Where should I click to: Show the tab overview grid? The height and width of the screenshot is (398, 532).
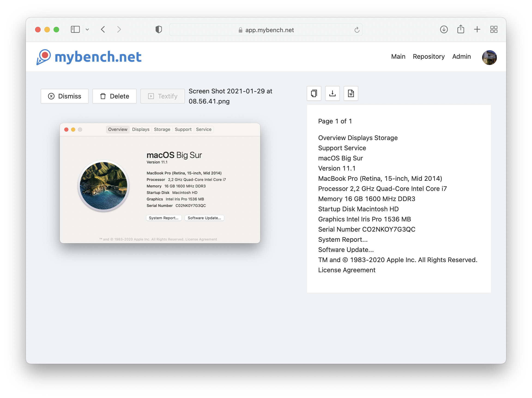point(494,29)
